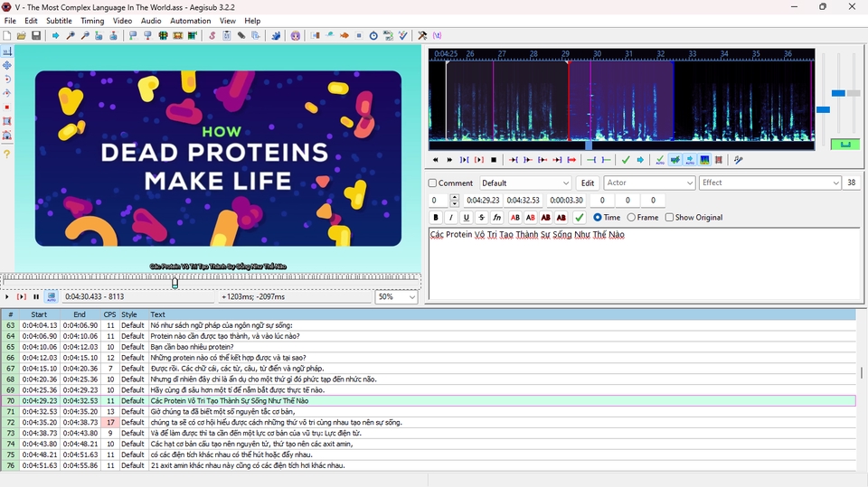This screenshot has height=487, width=868.
Task: Open font face fn button
Action: click(x=497, y=218)
